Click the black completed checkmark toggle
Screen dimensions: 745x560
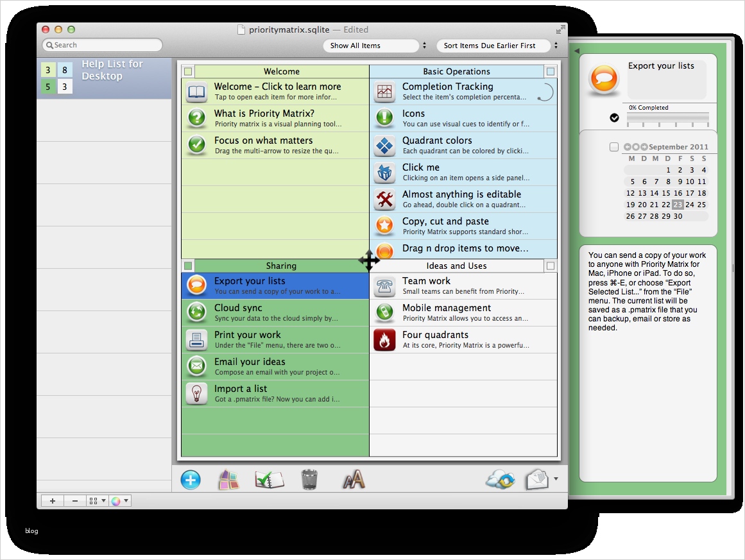[x=614, y=117]
